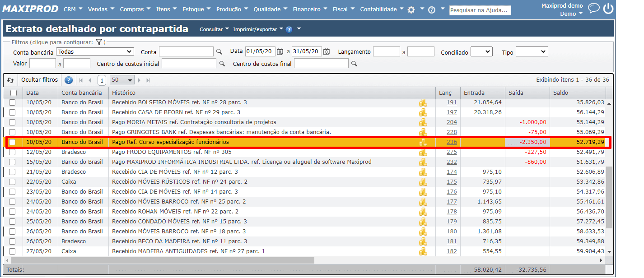Open the Conciliado dropdown
The image size is (644, 278).
pos(481,52)
